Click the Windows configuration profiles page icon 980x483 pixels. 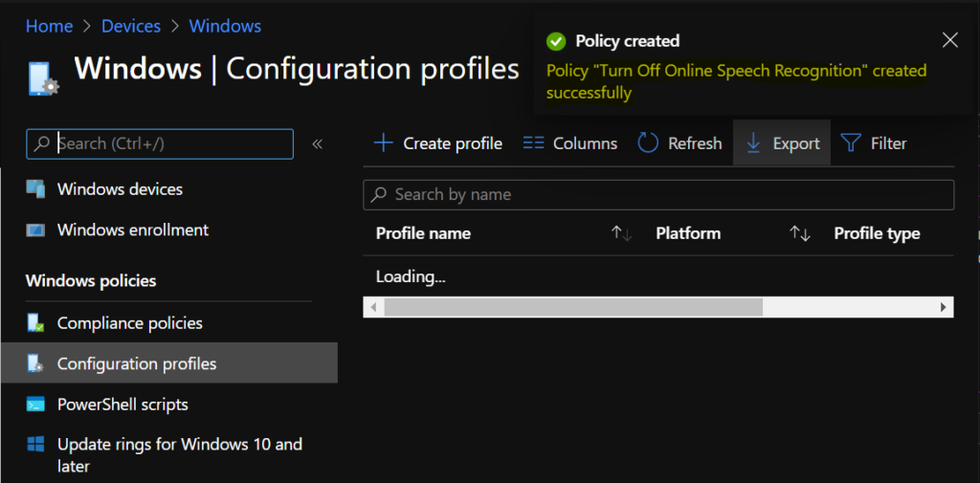point(43,78)
